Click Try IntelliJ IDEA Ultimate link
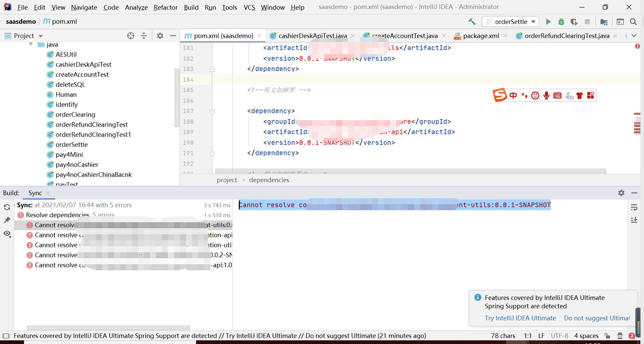The image size is (644, 344). tap(520, 318)
